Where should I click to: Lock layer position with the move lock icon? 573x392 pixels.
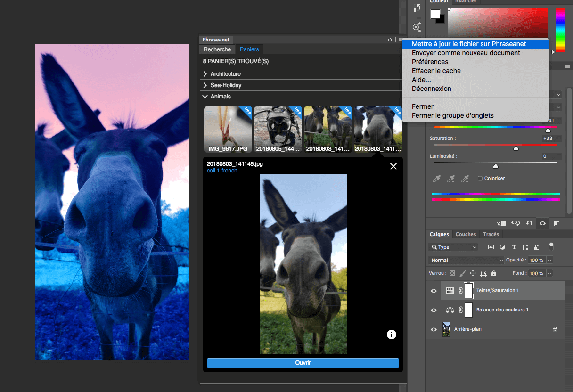click(x=473, y=273)
